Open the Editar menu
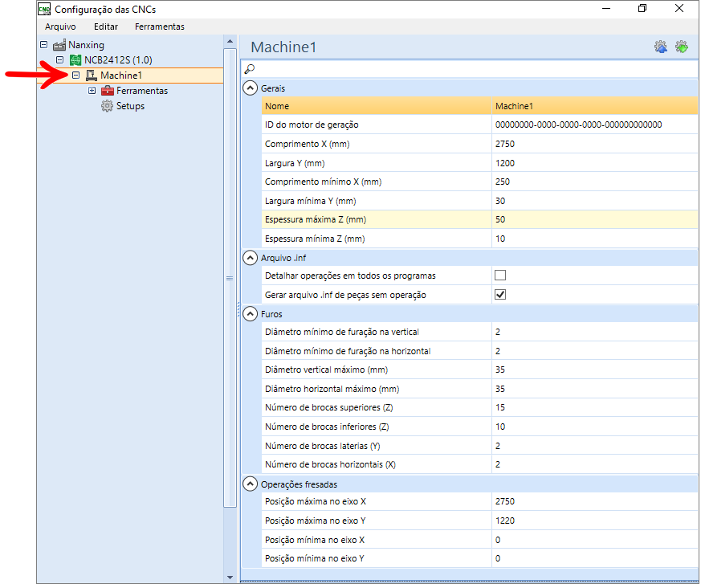The width and height of the screenshot is (701, 588). (106, 27)
